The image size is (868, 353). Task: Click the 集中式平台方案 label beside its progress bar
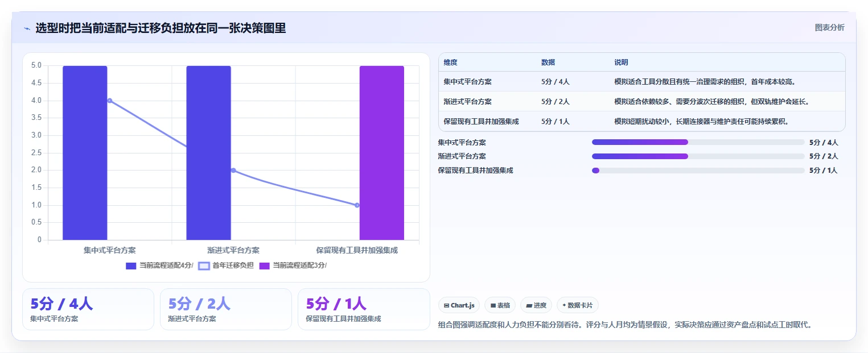click(x=462, y=143)
